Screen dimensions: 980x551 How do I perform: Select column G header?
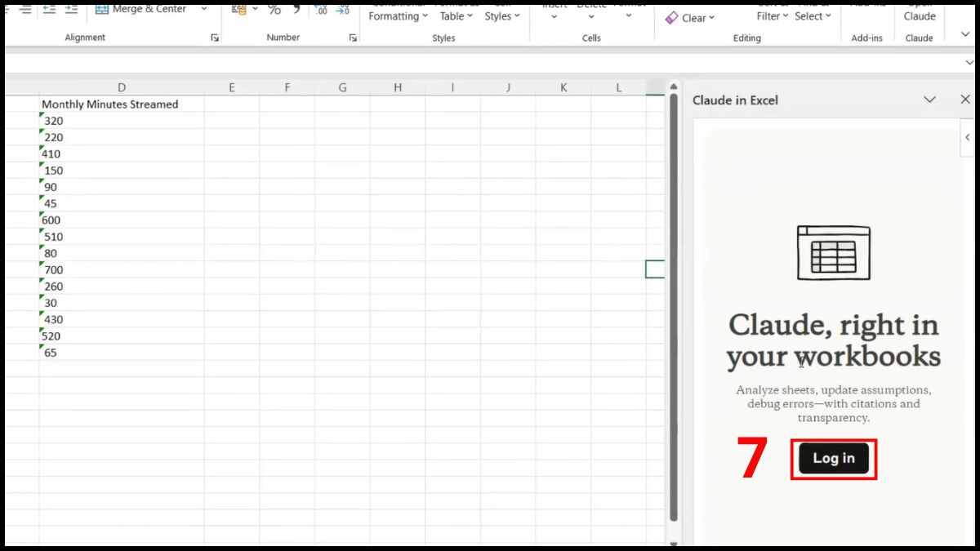pos(342,87)
